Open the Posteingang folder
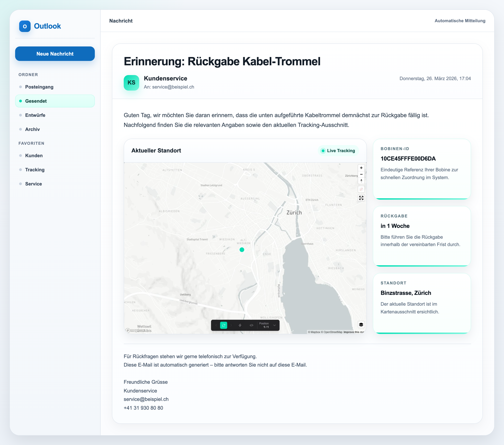The width and height of the screenshot is (504, 445). pos(39,87)
